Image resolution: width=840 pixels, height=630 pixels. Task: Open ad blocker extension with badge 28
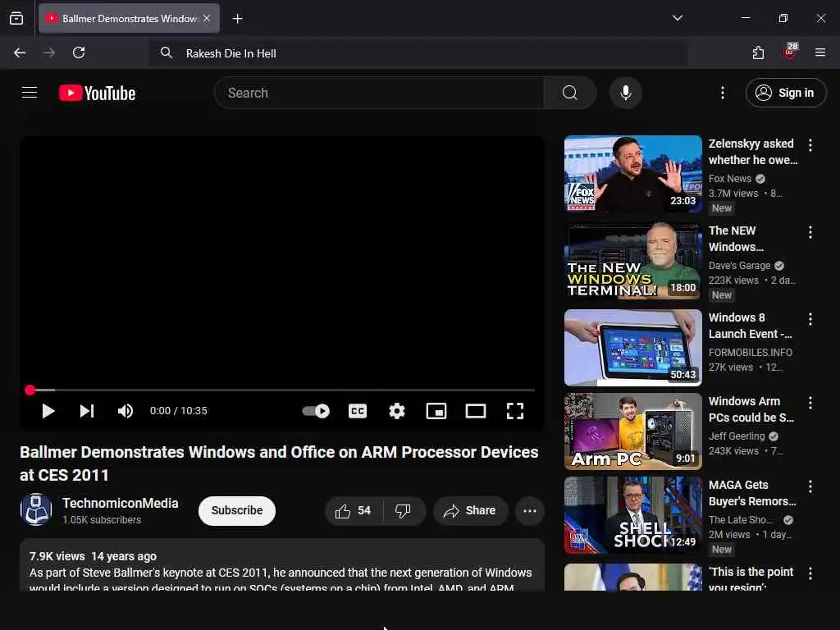(789, 52)
